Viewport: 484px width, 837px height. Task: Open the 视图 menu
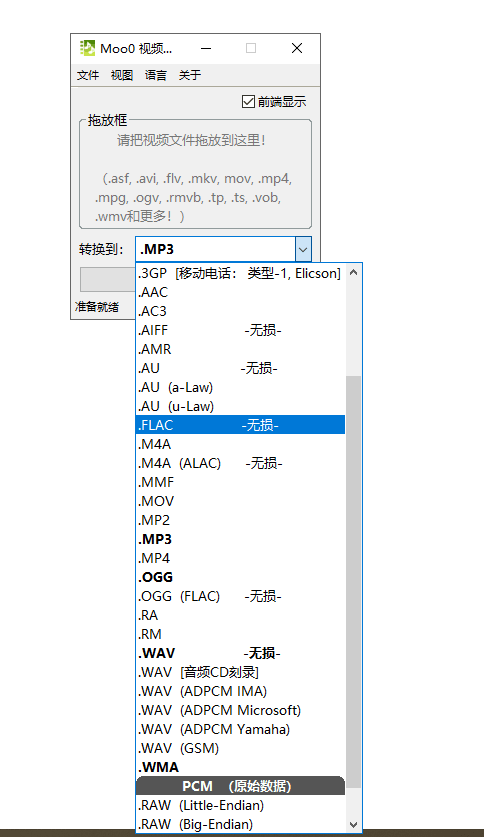pyautogui.click(x=122, y=75)
